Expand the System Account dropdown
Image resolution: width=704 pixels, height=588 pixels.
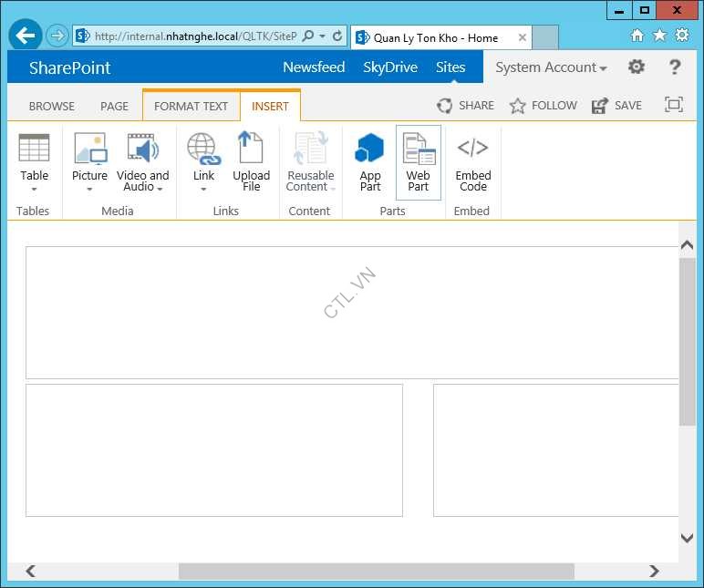551,67
